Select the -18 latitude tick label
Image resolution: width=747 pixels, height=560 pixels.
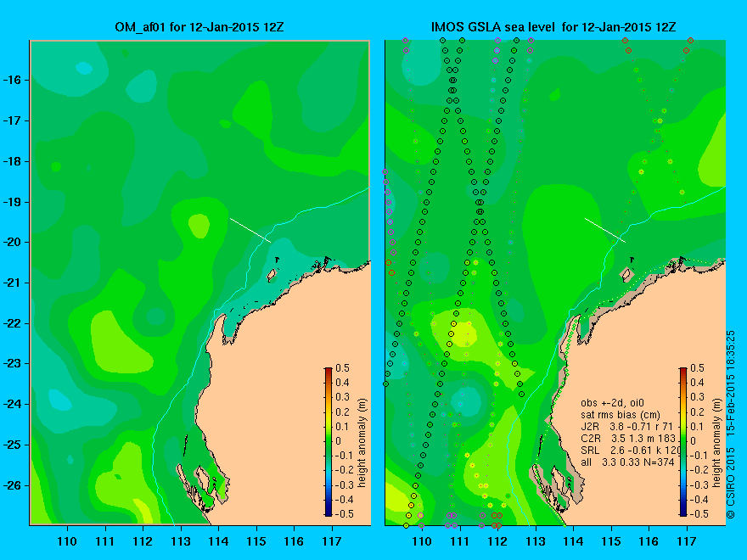pos(12,161)
